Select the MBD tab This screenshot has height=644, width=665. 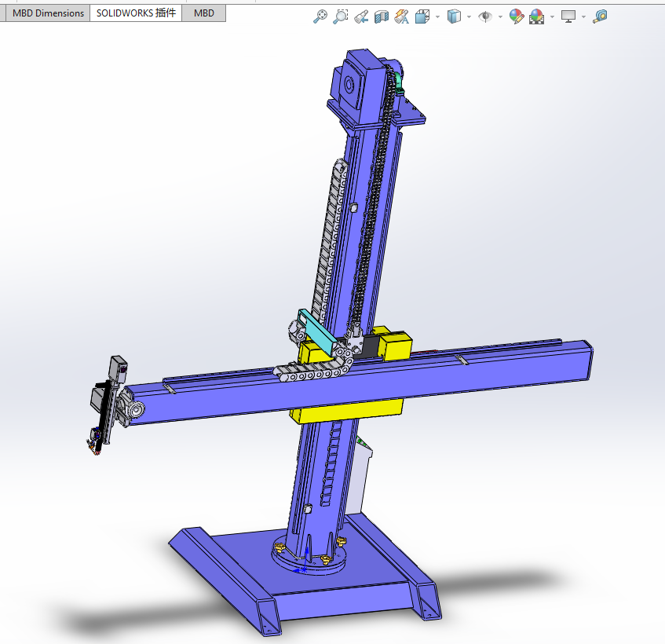click(x=204, y=13)
